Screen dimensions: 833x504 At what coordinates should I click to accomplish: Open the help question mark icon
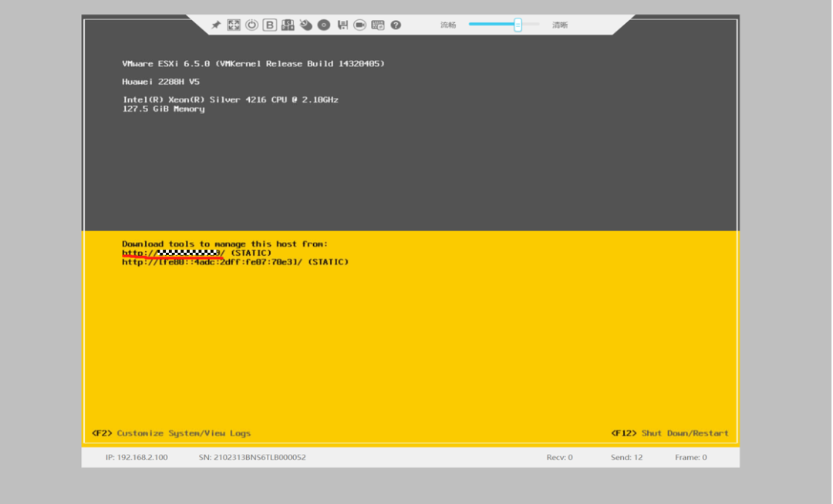(396, 25)
